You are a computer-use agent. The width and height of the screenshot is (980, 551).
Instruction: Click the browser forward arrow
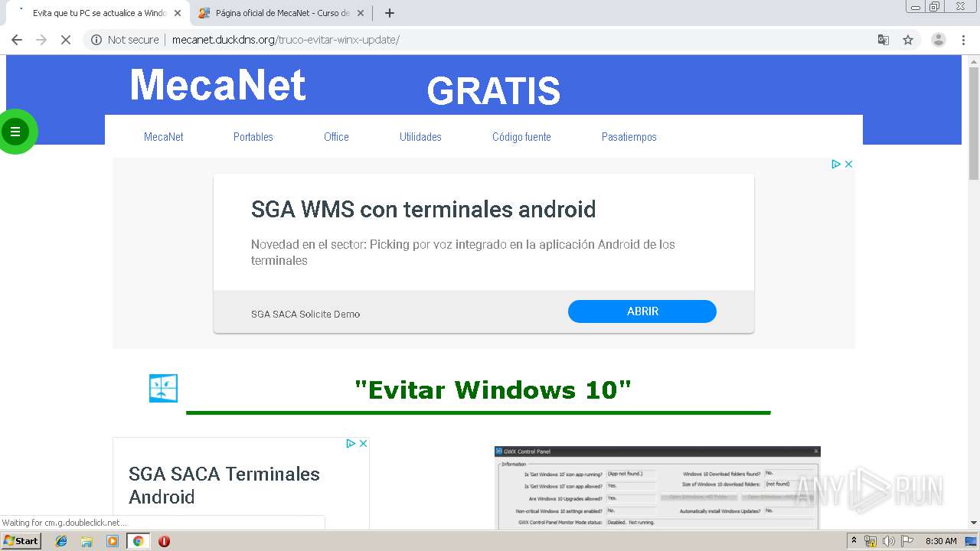point(41,40)
